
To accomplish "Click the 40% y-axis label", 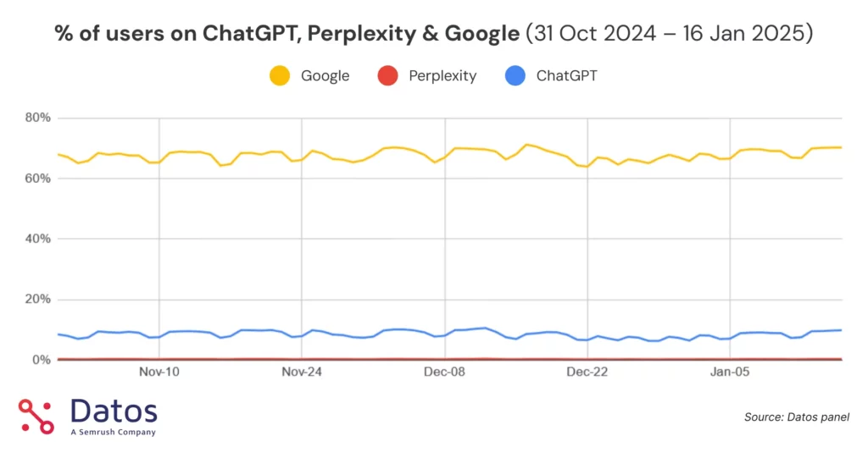I will [38, 239].
